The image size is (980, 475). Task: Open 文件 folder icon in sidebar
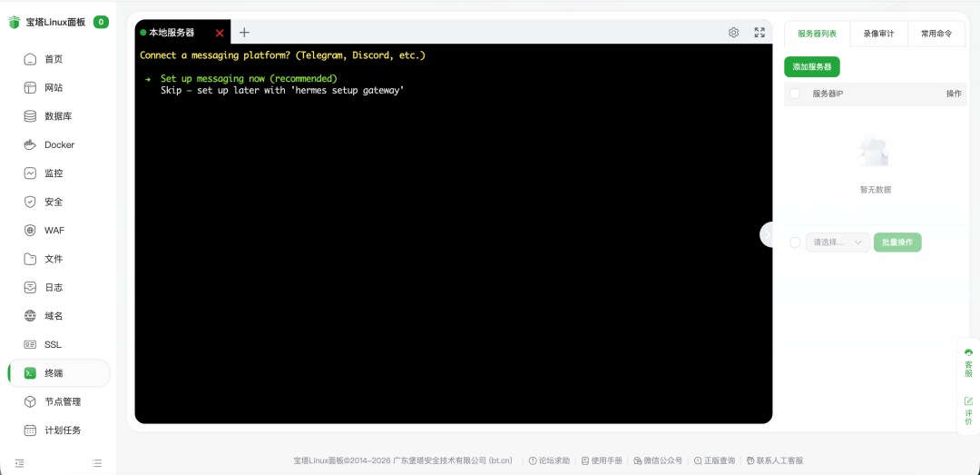click(x=30, y=259)
